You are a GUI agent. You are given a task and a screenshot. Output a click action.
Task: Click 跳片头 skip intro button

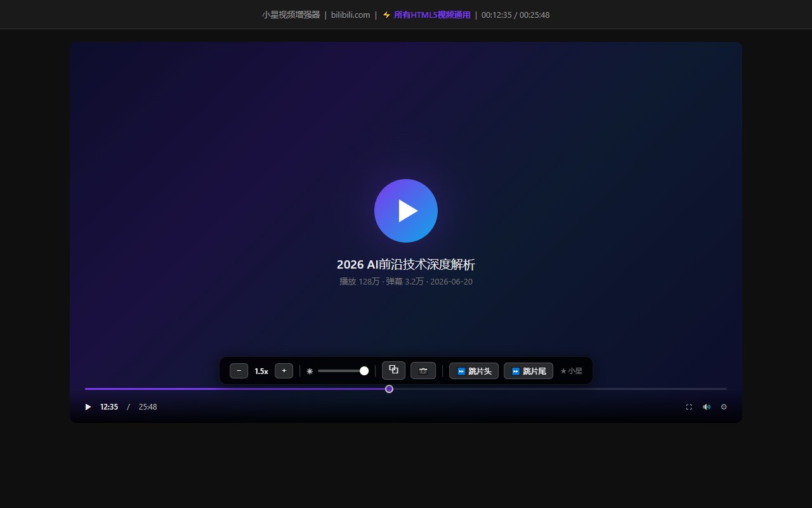(x=474, y=371)
